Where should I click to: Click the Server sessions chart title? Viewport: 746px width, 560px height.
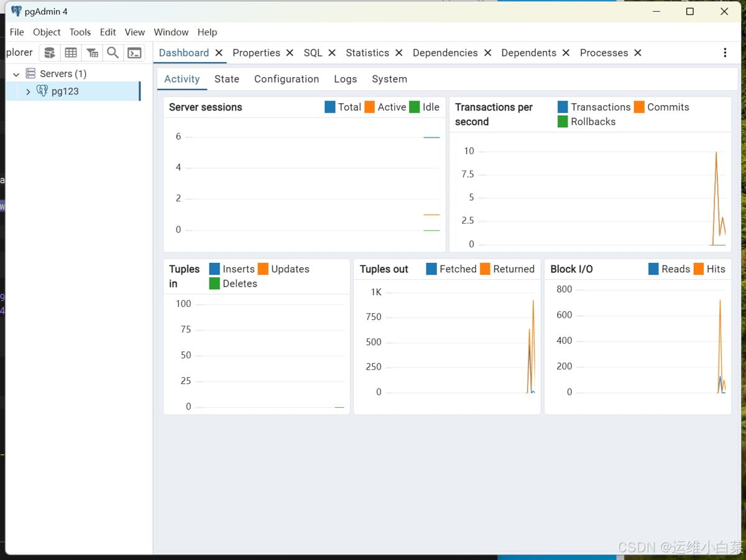tap(205, 107)
